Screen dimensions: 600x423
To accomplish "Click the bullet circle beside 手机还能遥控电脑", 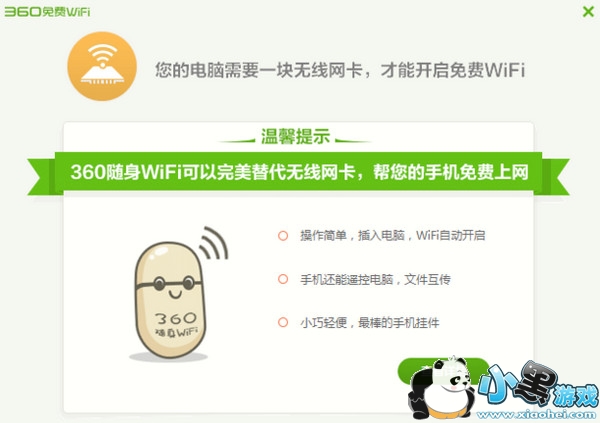I will (283, 279).
